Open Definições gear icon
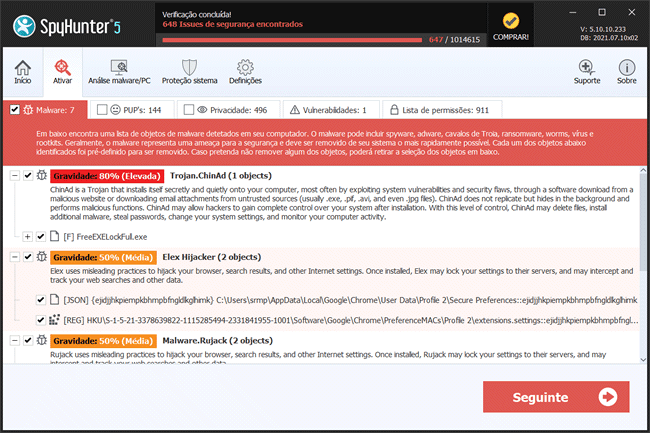650x433 pixels. (245, 67)
